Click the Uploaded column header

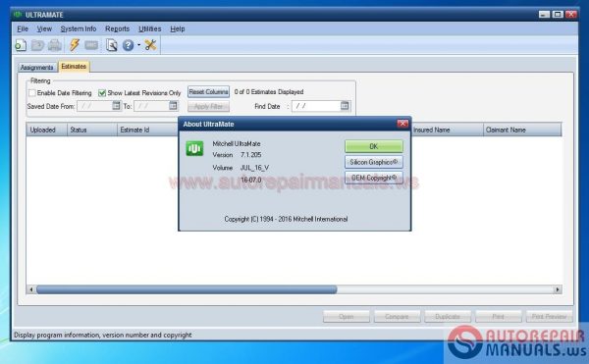[x=46, y=130]
